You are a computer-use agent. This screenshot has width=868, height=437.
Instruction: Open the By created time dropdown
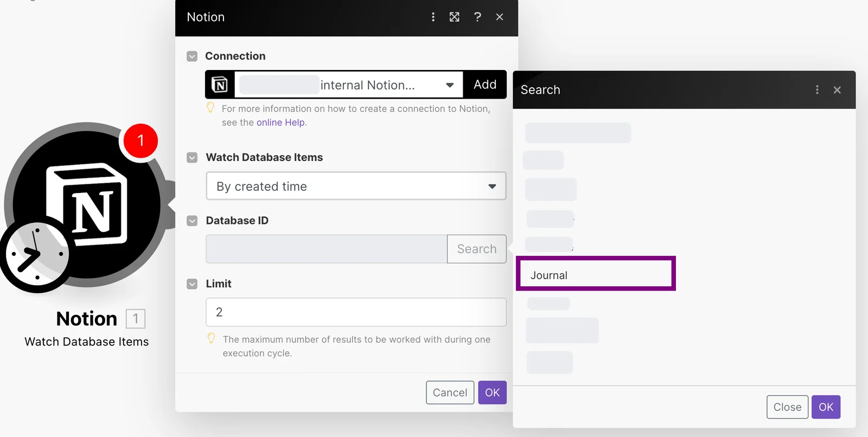point(356,186)
